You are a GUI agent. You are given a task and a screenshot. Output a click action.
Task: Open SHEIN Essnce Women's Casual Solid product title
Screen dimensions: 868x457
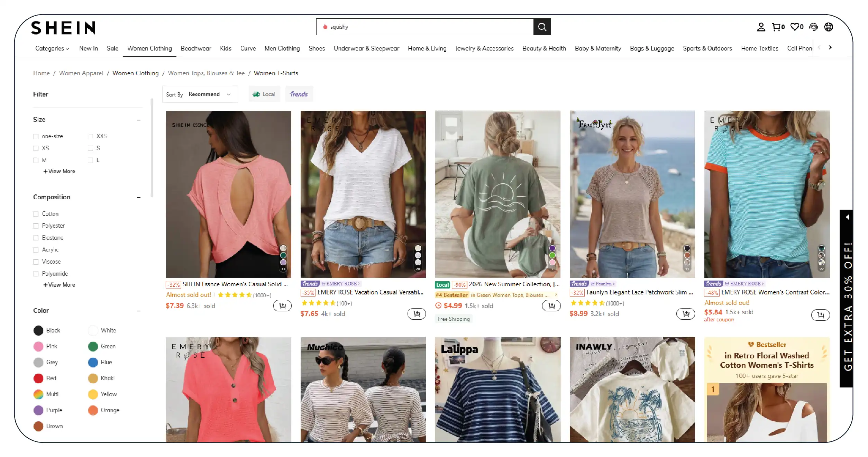point(235,284)
